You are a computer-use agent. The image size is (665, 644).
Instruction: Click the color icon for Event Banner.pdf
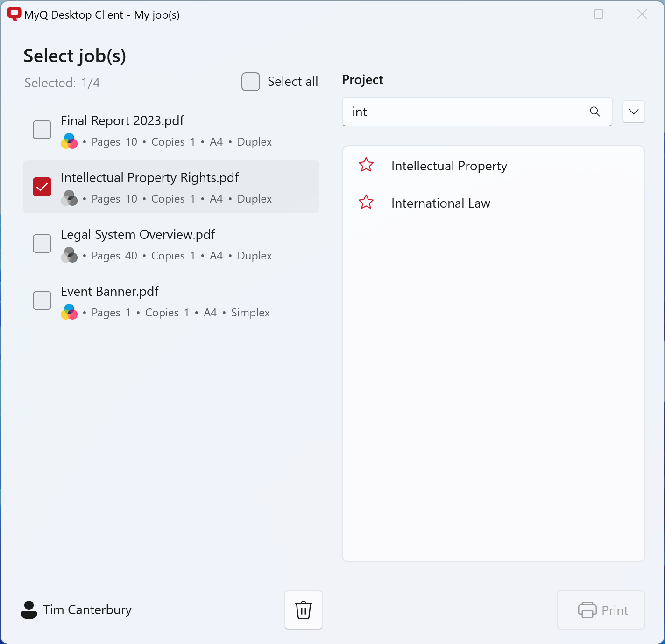pyautogui.click(x=69, y=312)
